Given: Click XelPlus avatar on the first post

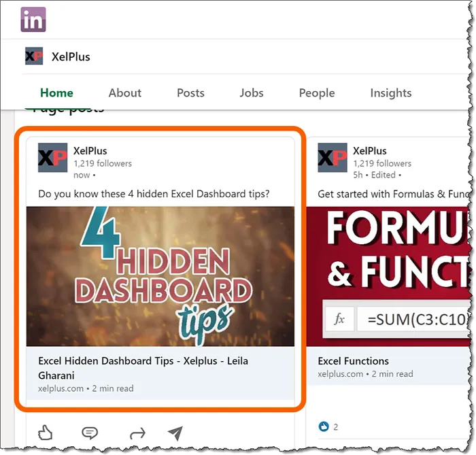Looking at the screenshot, I should click(52, 158).
